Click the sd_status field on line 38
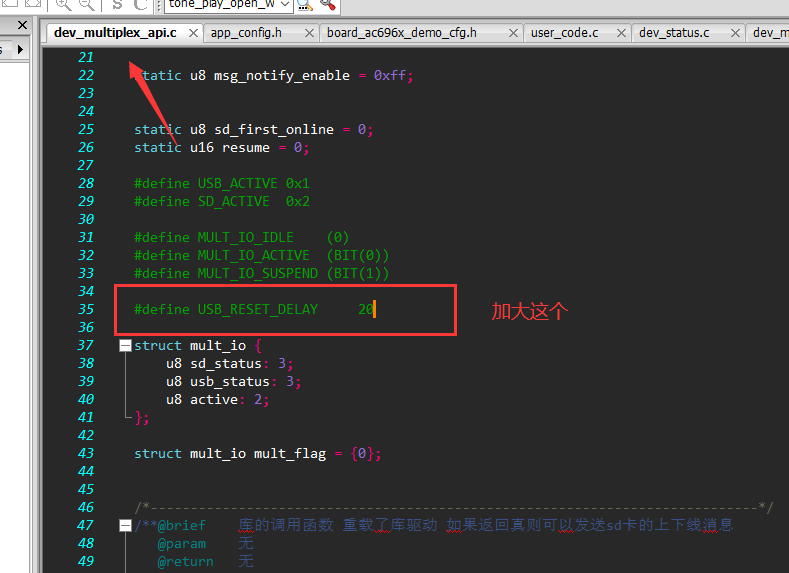The height and width of the screenshot is (573, 789). pyautogui.click(x=226, y=364)
